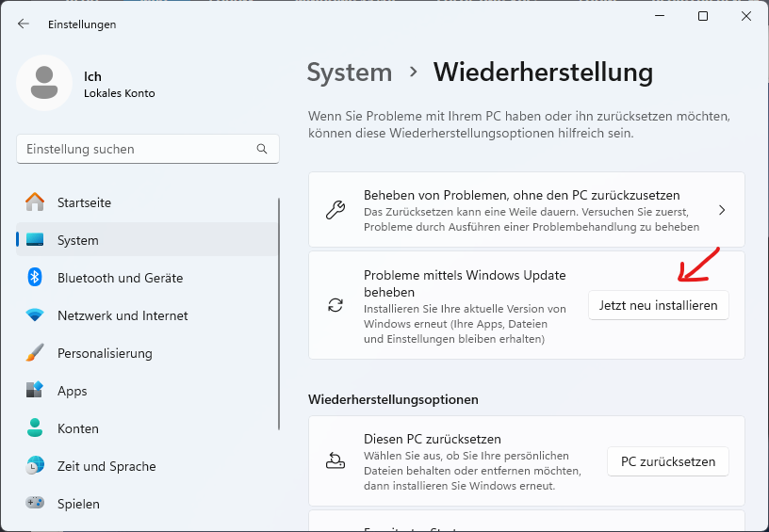Screen dimensions: 769x532
Task: Click the user profile avatar
Action: click(43, 83)
